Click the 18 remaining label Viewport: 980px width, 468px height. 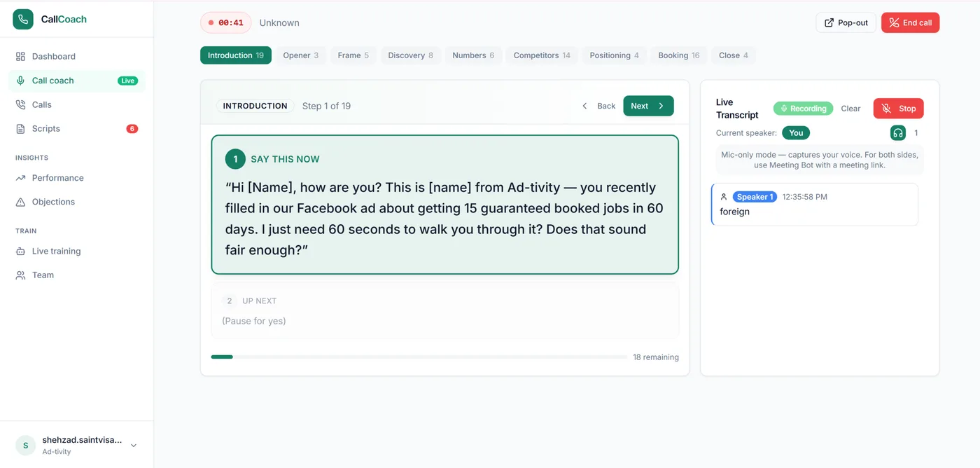(x=656, y=357)
